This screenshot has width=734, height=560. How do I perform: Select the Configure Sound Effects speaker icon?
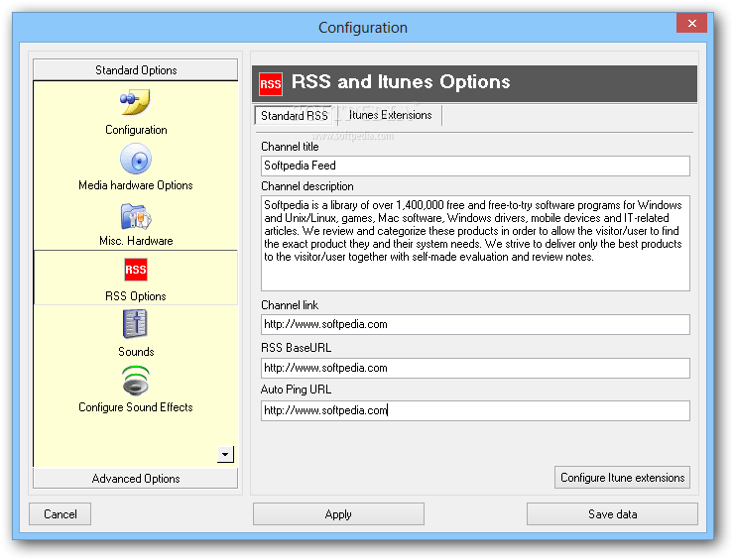(136, 381)
